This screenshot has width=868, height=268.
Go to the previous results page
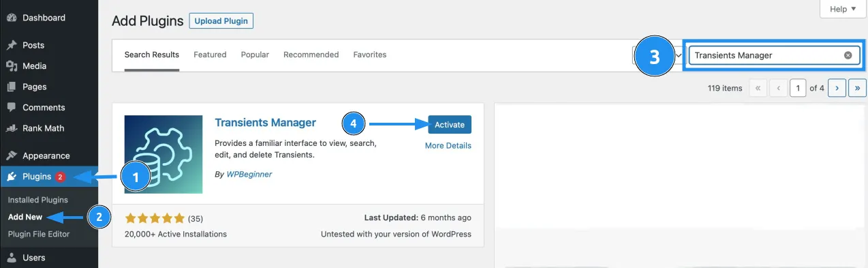(x=778, y=88)
